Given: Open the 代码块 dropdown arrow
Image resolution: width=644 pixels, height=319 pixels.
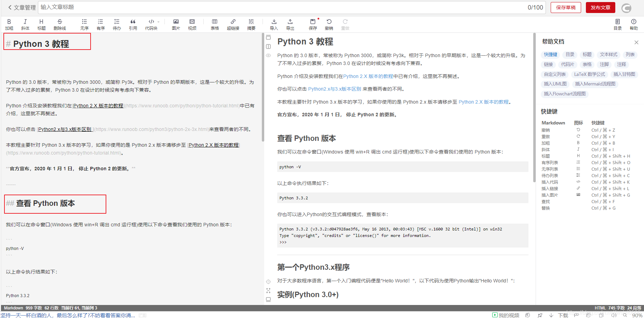Looking at the screenshot, I should (159, 22).
